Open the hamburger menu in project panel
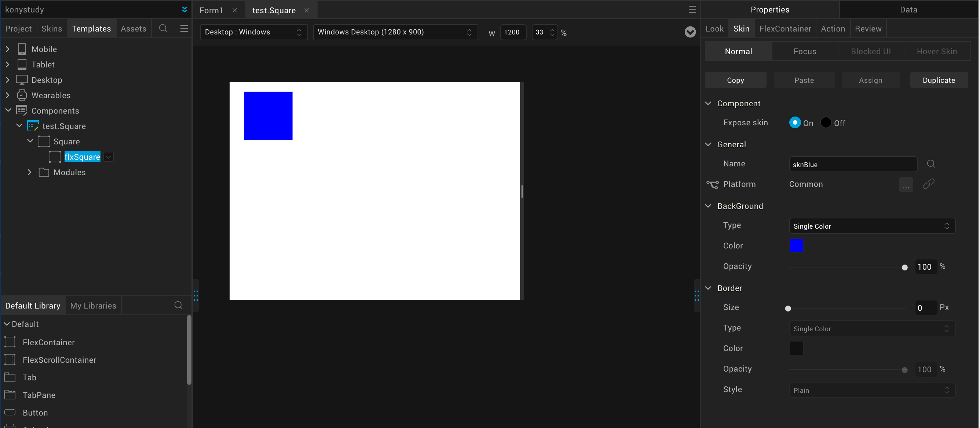This screenshot has width=980, height=428. 184,29
